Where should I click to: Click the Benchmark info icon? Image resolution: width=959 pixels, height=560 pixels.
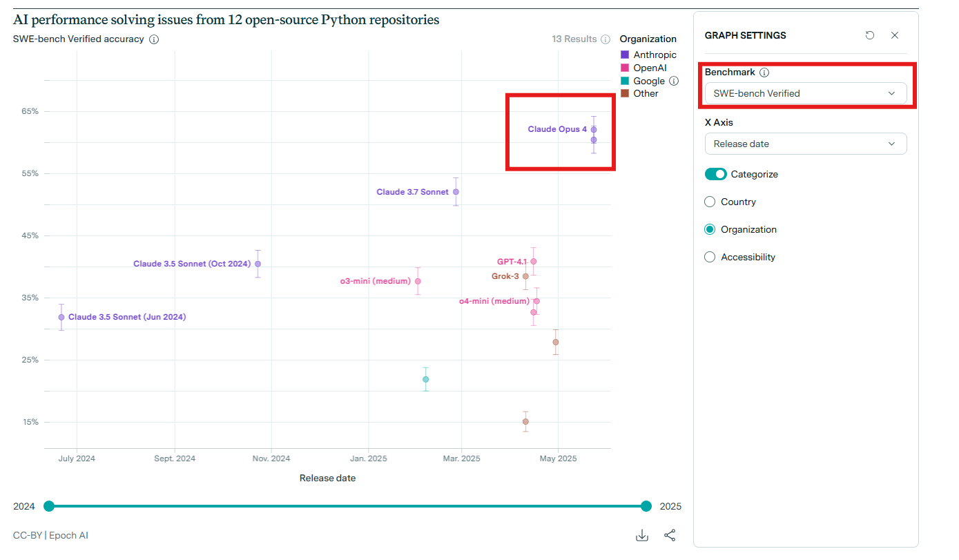764,73
